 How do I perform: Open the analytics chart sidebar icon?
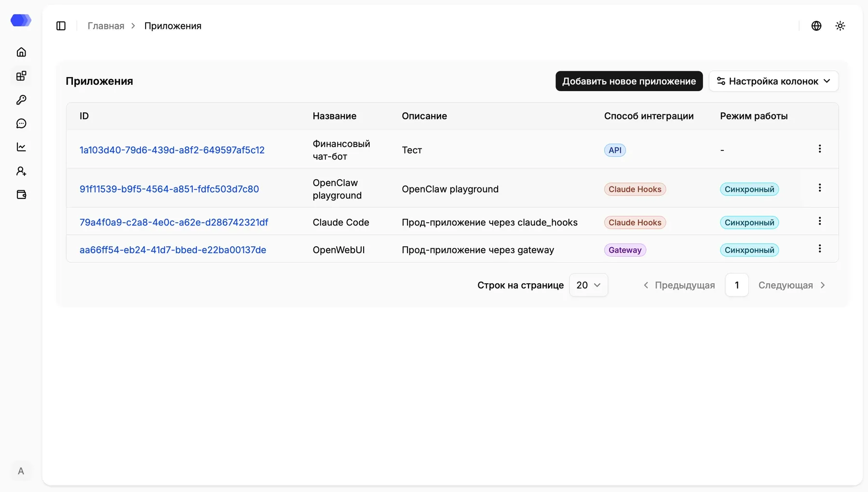21,147
